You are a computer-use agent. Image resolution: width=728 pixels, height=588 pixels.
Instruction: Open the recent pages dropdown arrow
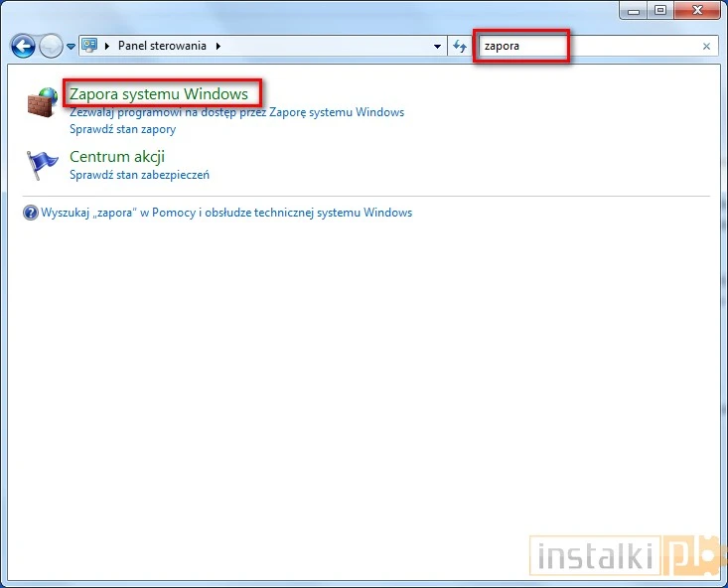click(x=71, y=47)
